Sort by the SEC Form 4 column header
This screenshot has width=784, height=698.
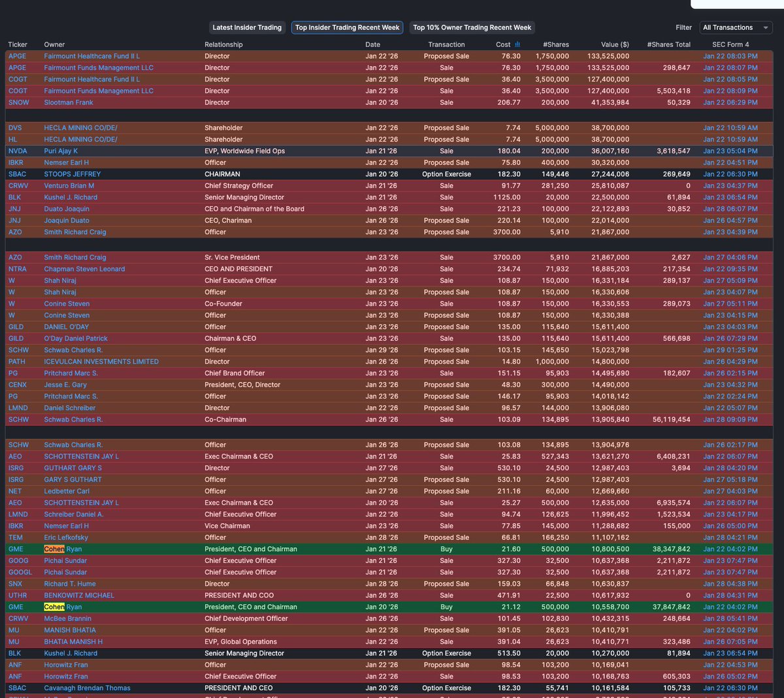tap(730, 44)
